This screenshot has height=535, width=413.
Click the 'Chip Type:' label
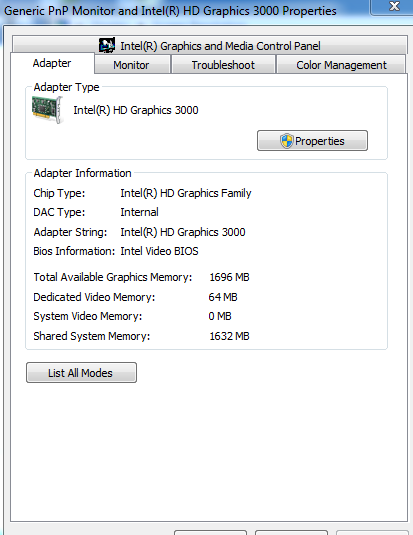tap(59, 193)
